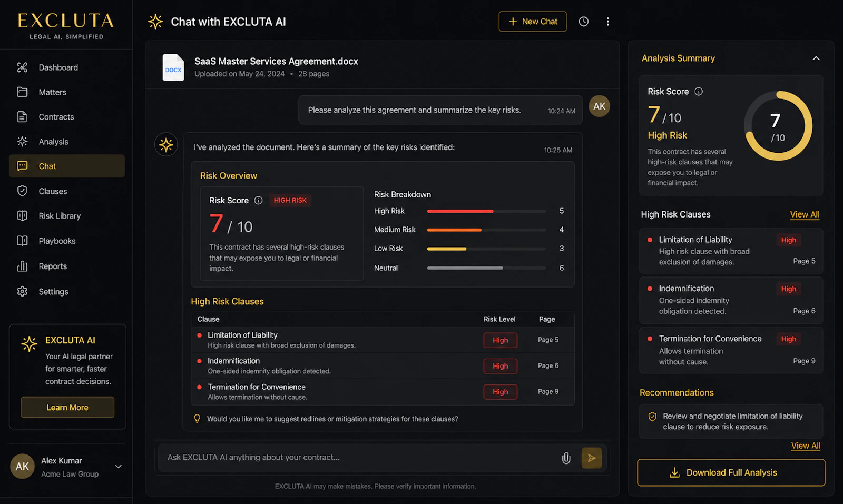This screenshot has width=843, height=504.
Task: Click the Review and negotiate recommendation card
Action: click(x=731, y=421)
